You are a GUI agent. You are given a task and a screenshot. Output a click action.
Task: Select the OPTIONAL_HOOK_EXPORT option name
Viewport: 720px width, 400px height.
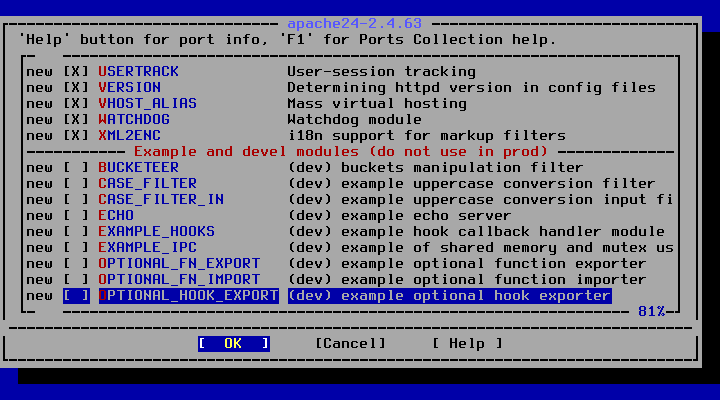tap(188, 296)
